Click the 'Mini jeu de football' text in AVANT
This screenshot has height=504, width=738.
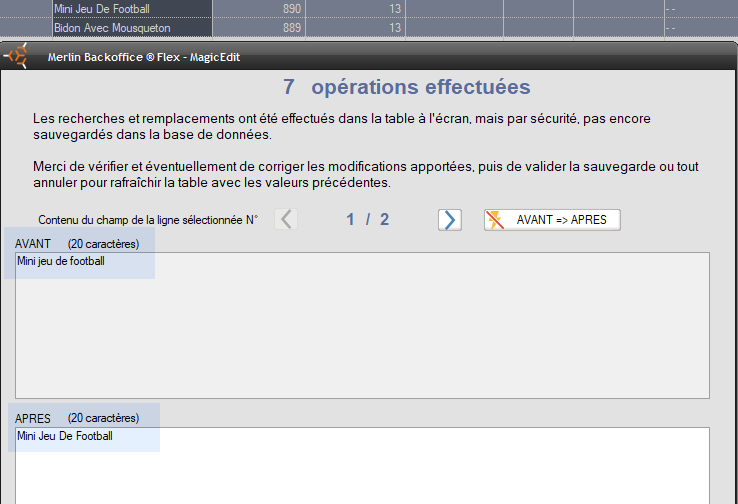pos(61,262)
